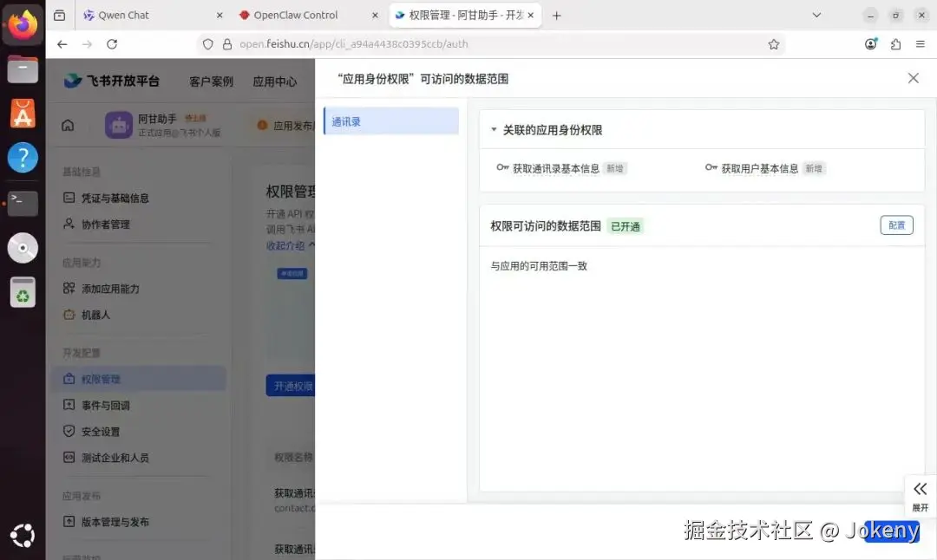Bookmark this page with the star

(773, 43)
